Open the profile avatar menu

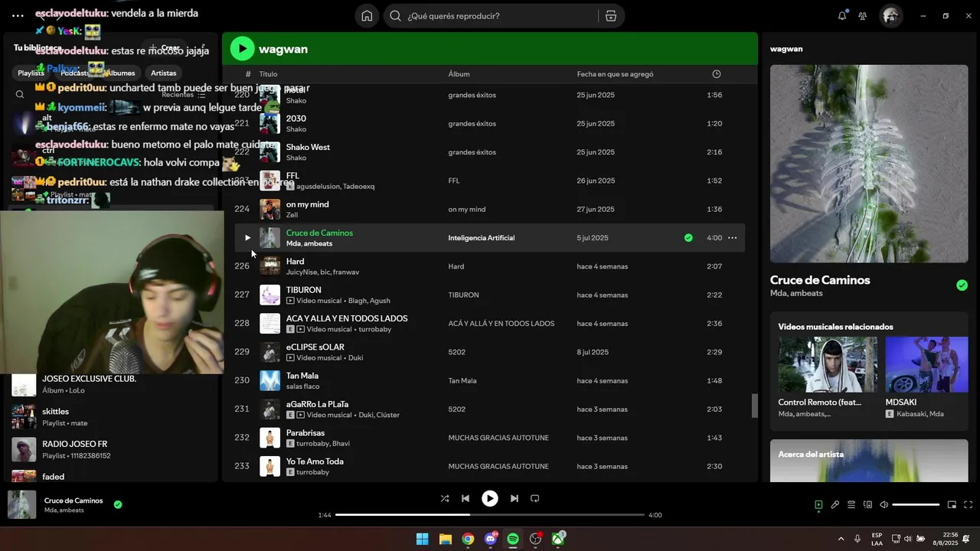[890, 16]
